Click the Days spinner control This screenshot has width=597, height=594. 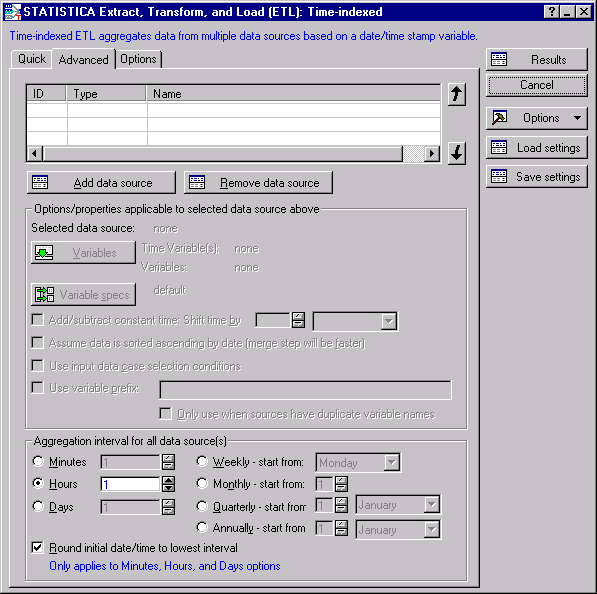point(168,507)
